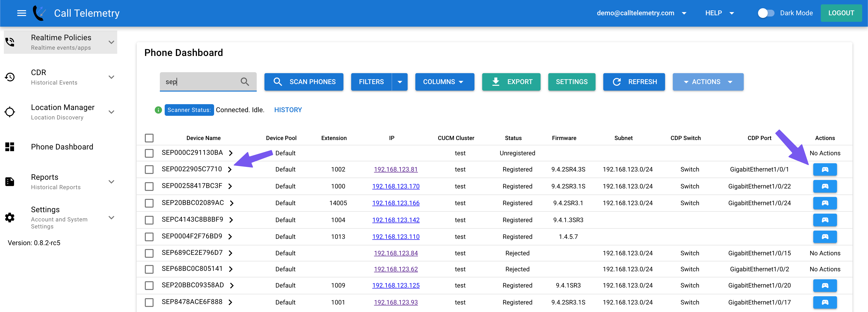Open IP link 192.168.123.81
868x312 pixels.
pyautogui.click(x=395, y=170)
